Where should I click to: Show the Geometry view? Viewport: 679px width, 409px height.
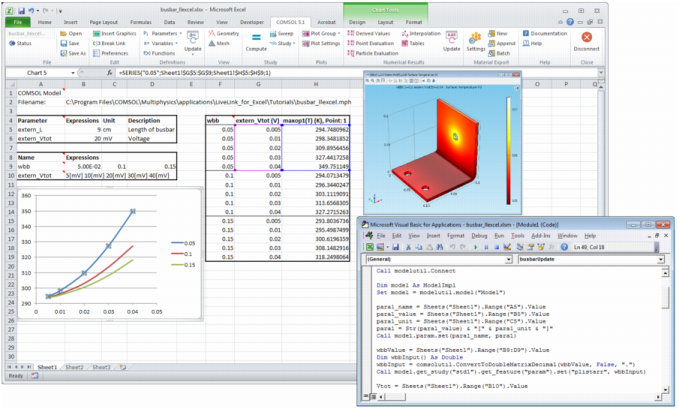coord(223,33)
